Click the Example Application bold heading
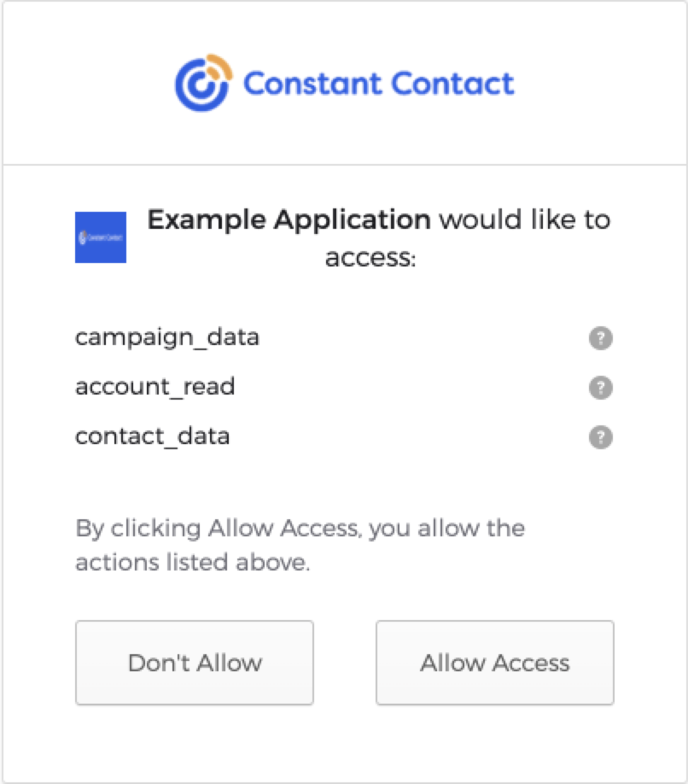This screenshot has width=688, height=784. click(x=288, y=219)
